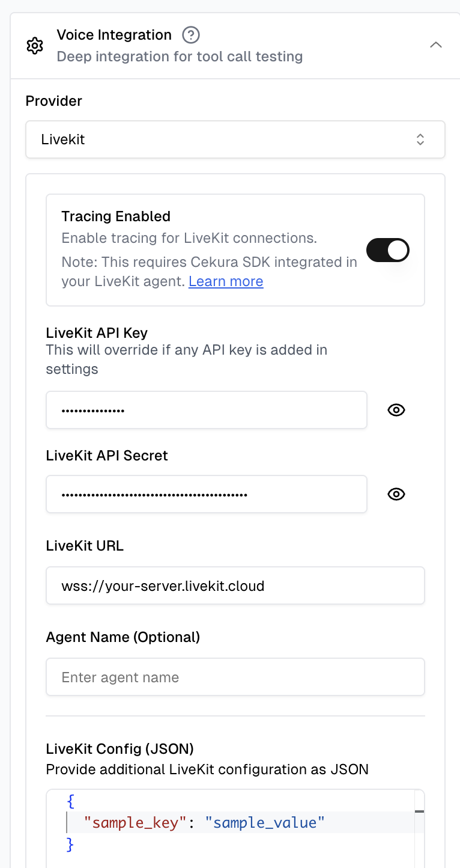Screen dimensions: 460x868
Task: Click the dropdown stepper arrows on the Provider field
Action: pyautogui.click(x=420, y=139)
